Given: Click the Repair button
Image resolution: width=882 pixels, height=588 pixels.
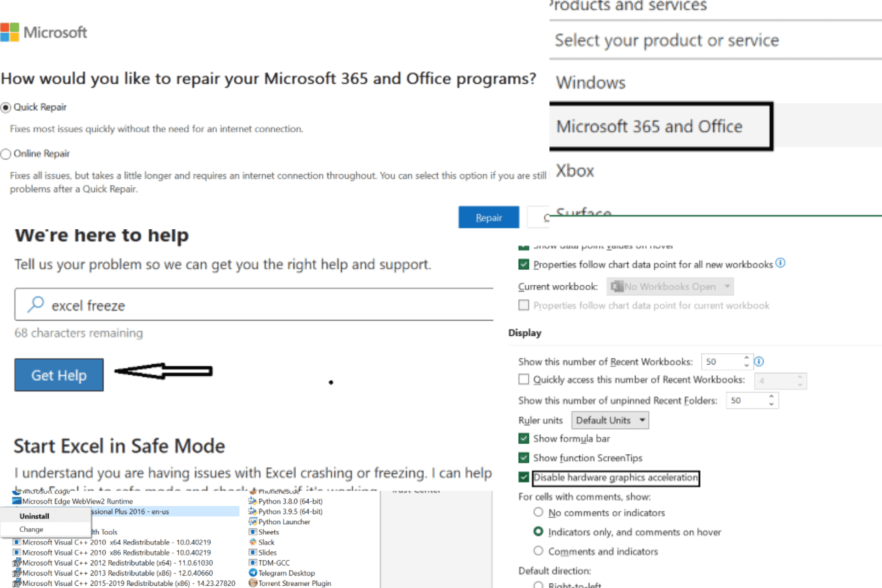Looking at the screenshot, I should (488, 218).
